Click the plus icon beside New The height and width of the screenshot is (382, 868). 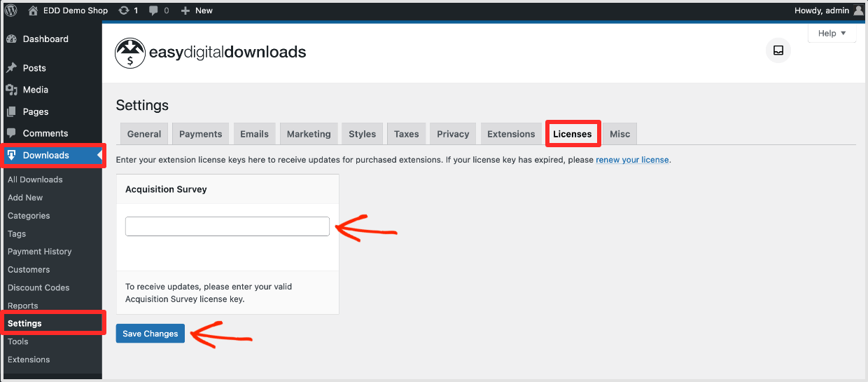(x=185, y=11)
